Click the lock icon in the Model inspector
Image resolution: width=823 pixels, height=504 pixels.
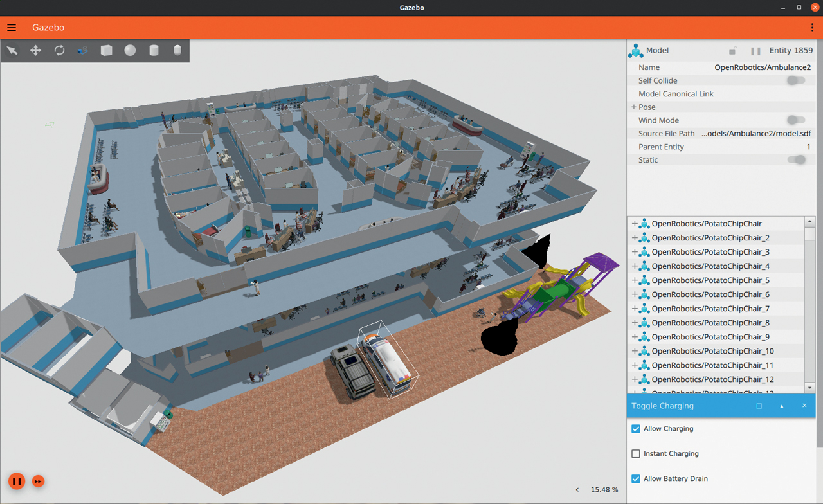(732, 51)
